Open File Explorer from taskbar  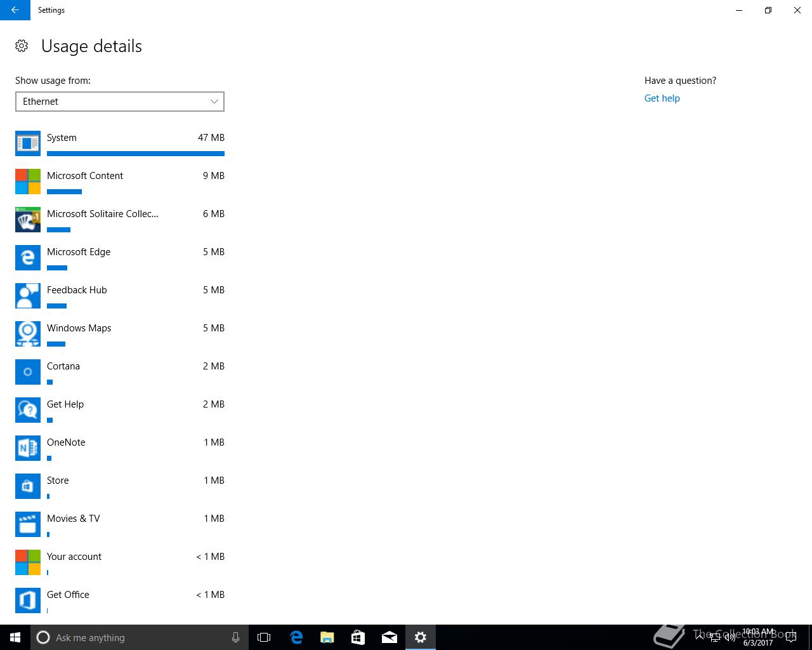point(327,637)
